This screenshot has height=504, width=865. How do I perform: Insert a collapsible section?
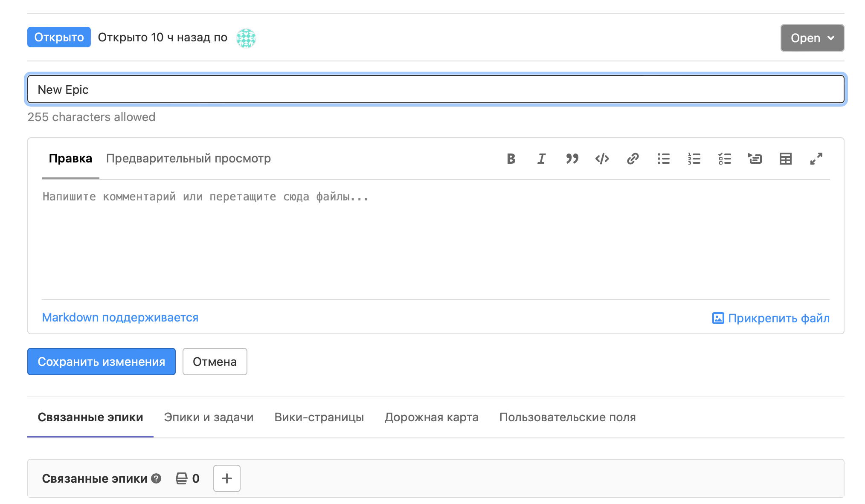point(755,159)
